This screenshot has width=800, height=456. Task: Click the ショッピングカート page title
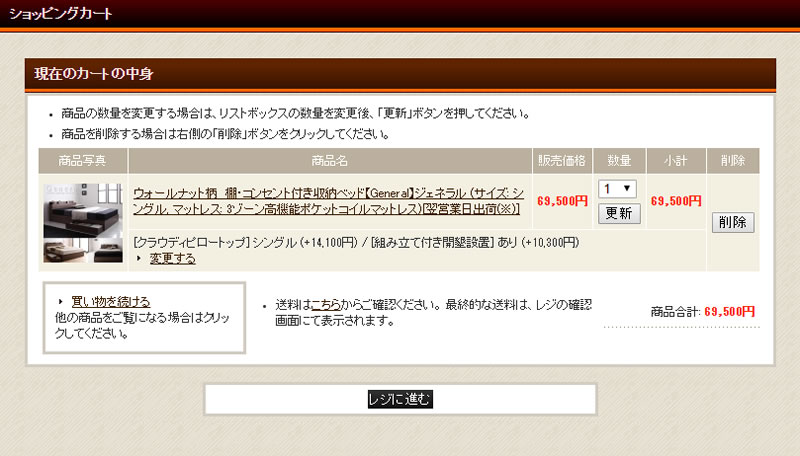click(61, 14)
